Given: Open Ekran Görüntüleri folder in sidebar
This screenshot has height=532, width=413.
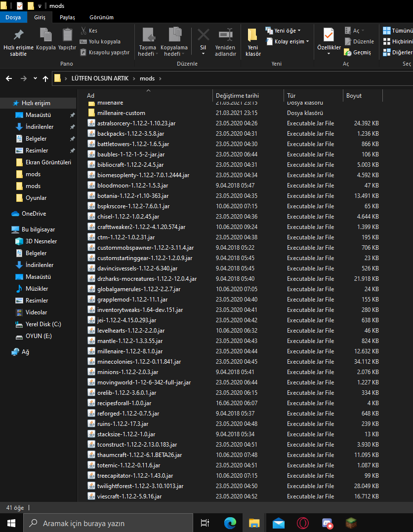Looking at the screenshot, I should point(48,162).
